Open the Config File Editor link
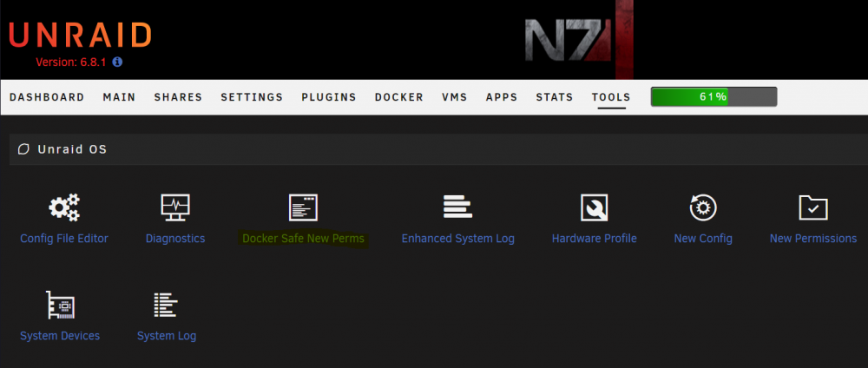This screenshot has width=868, height=368. (x=64, y=239)
